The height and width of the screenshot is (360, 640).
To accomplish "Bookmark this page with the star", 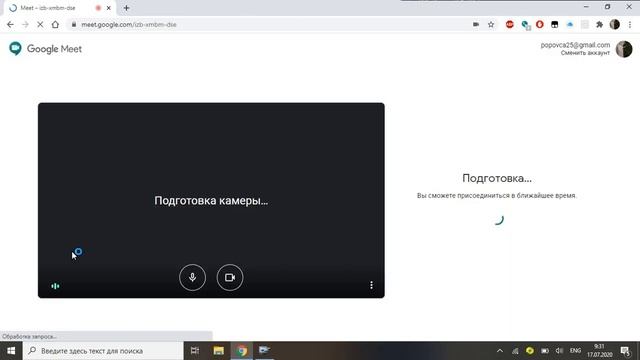I will 491,24.
